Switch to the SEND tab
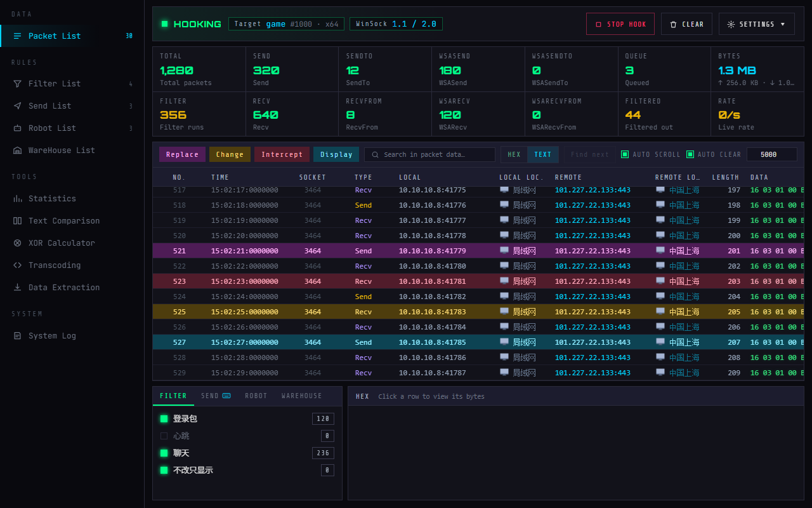This screenshot has height=508, width=812. [216, 396]
